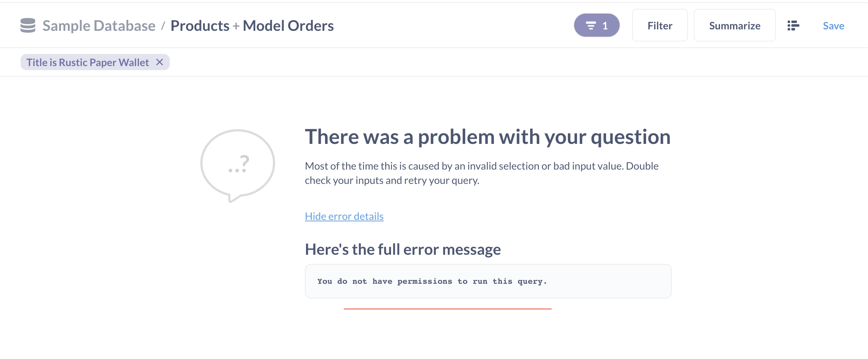This screenshot has height=359, width=868.
Task: Select the permissions error message text
Action: 432,281
